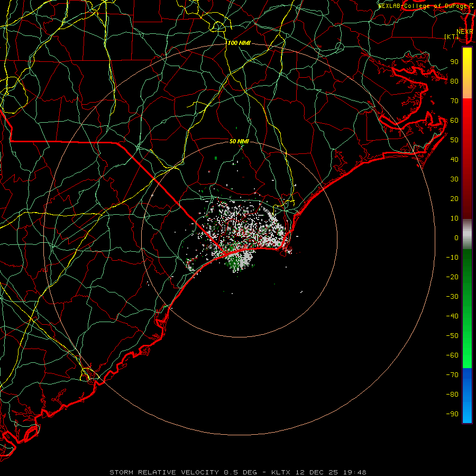Click the -10 value on velocity scale

pyautogui.click(x=452, y=258)
